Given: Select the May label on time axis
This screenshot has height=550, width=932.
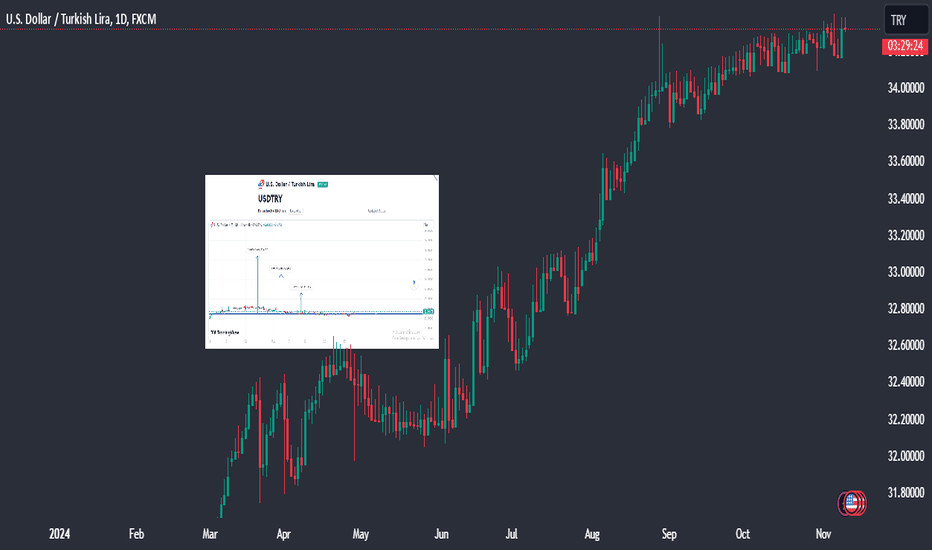Looking at the screenshot, I should 361,534.
